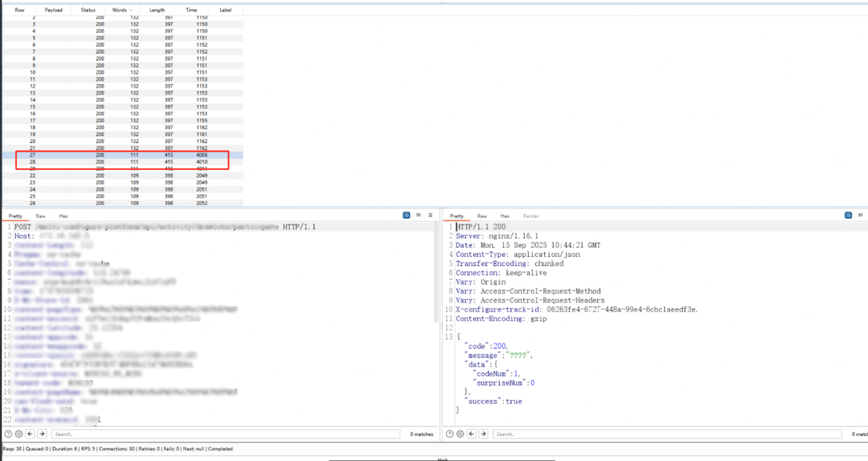
Task: Open search settings gear in response panel
Action: point(460,434)
